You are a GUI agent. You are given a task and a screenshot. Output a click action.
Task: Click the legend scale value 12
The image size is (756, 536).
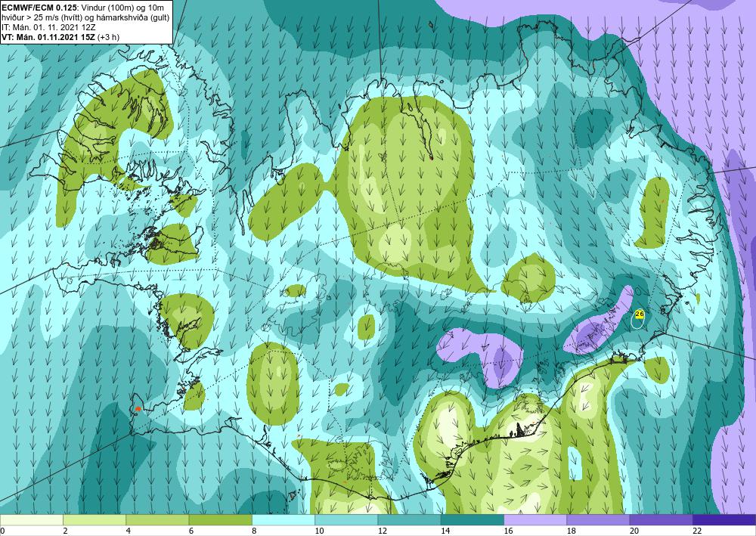coord(382,531)
